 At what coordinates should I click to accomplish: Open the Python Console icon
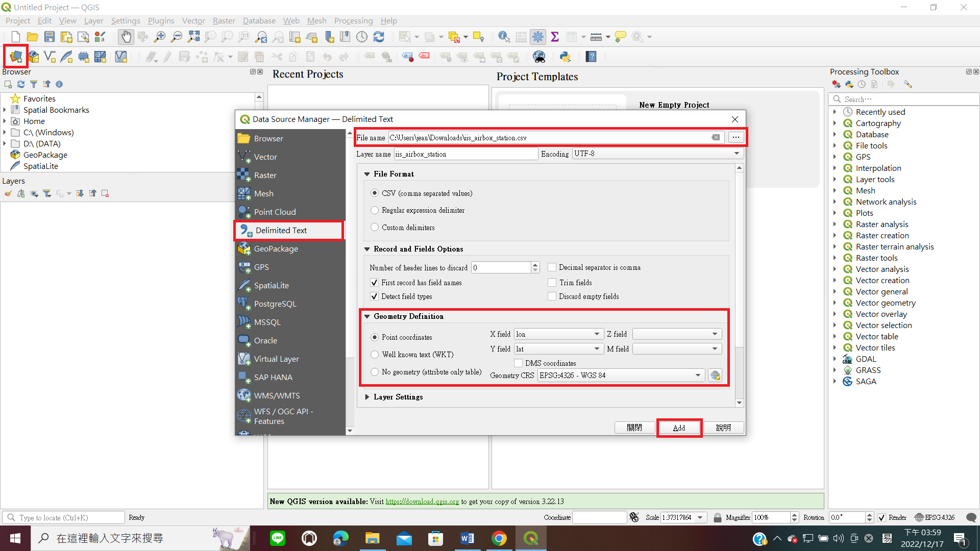tap(565, 57)
